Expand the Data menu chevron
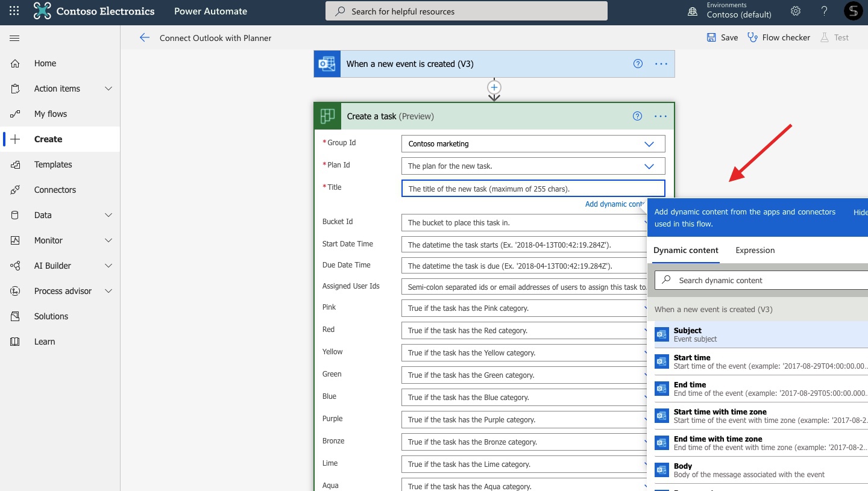The width and height of the screenshot is (868, 491). 108,215
